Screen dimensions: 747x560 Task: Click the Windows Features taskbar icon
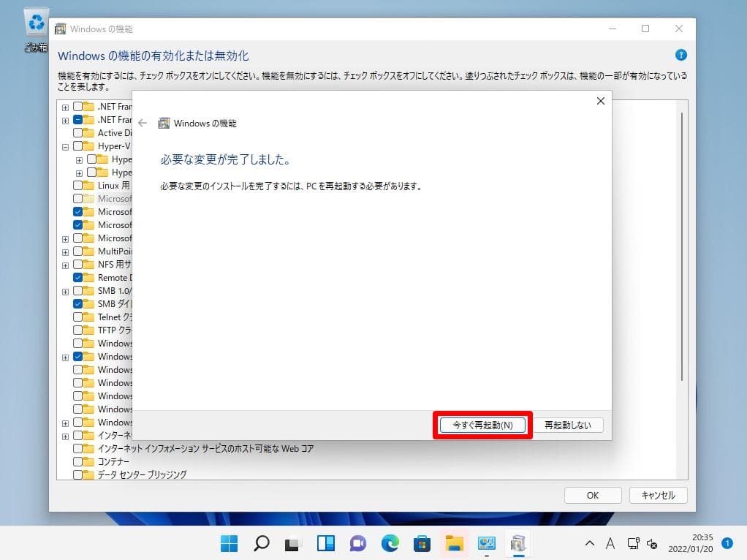coord(518,543)
